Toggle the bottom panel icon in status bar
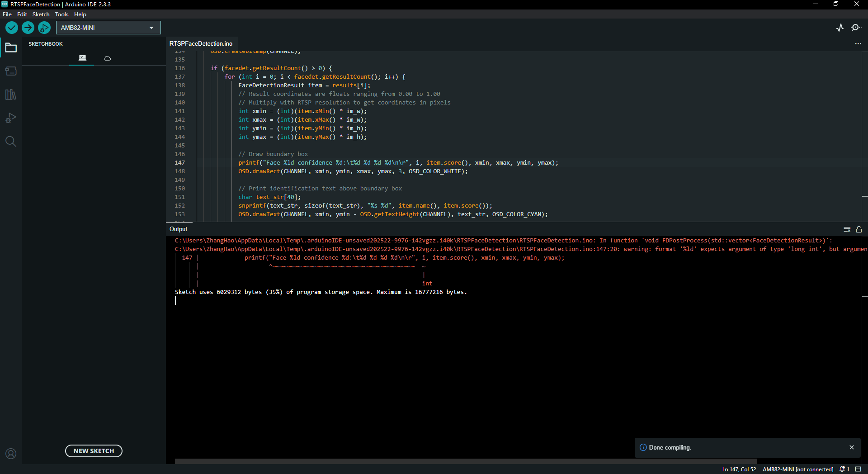Viewport: 868px width, 474px height. point(858,469)
